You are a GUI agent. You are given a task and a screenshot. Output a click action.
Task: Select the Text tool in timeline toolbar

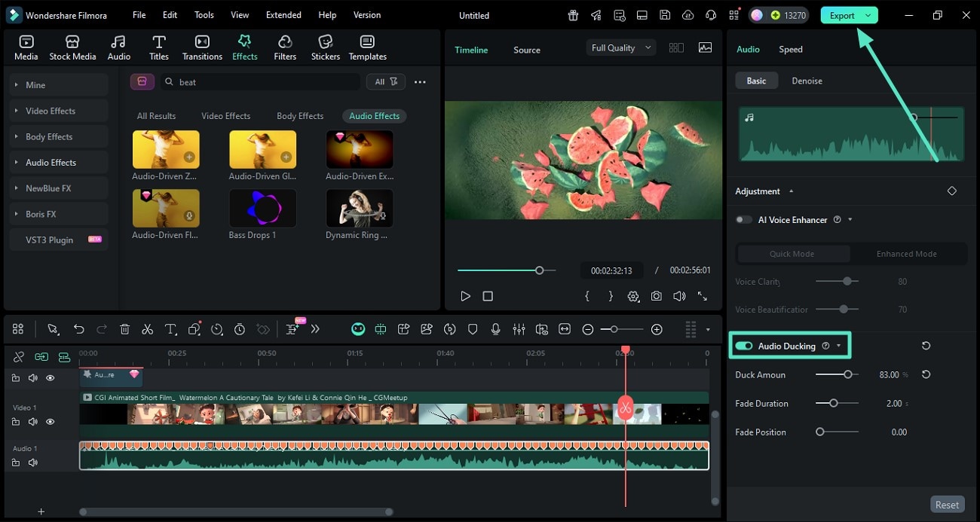170,329
